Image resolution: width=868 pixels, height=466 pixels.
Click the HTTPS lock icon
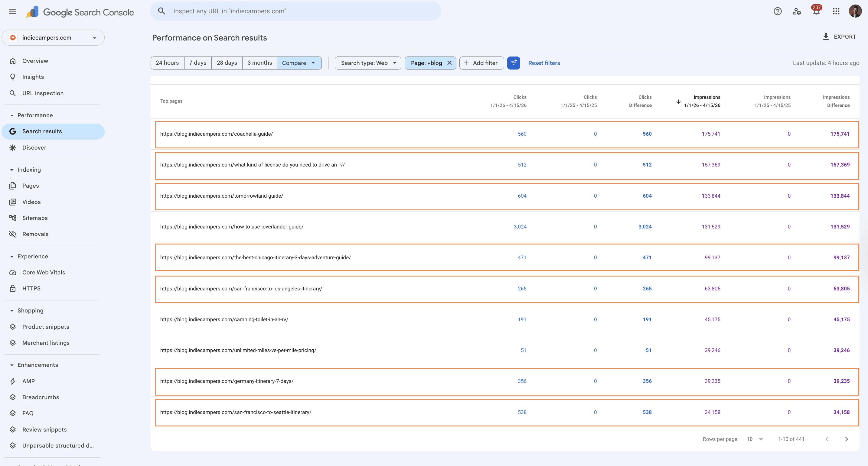(x=13, y=289)
